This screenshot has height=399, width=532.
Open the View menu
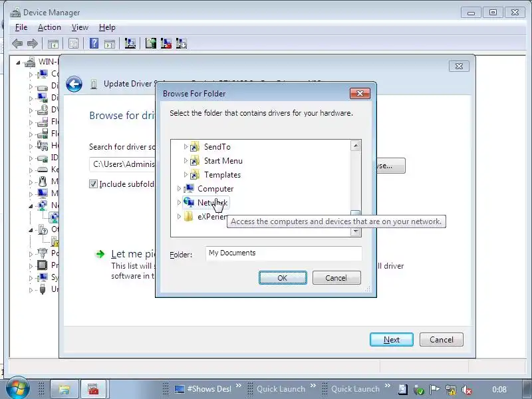click(80, 27)
